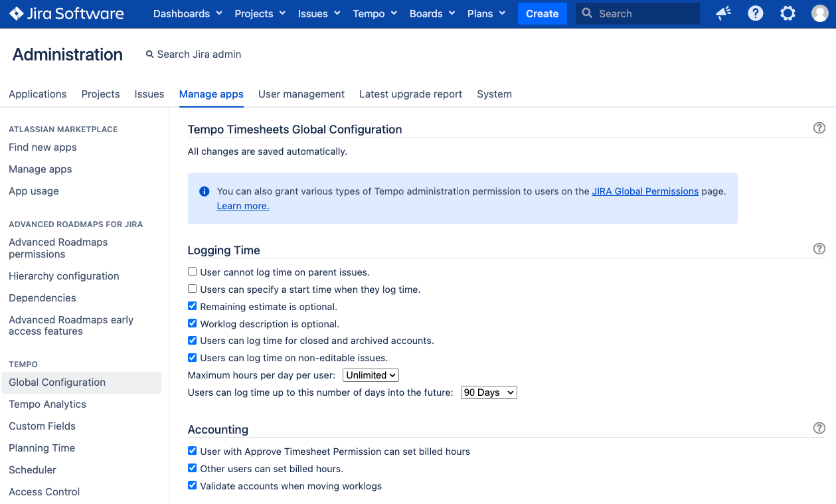Click help icon beside Tempo Timesheets Global Configuration
The width and height of the screenshot is (836, 504).
click(x=819, y=128)
